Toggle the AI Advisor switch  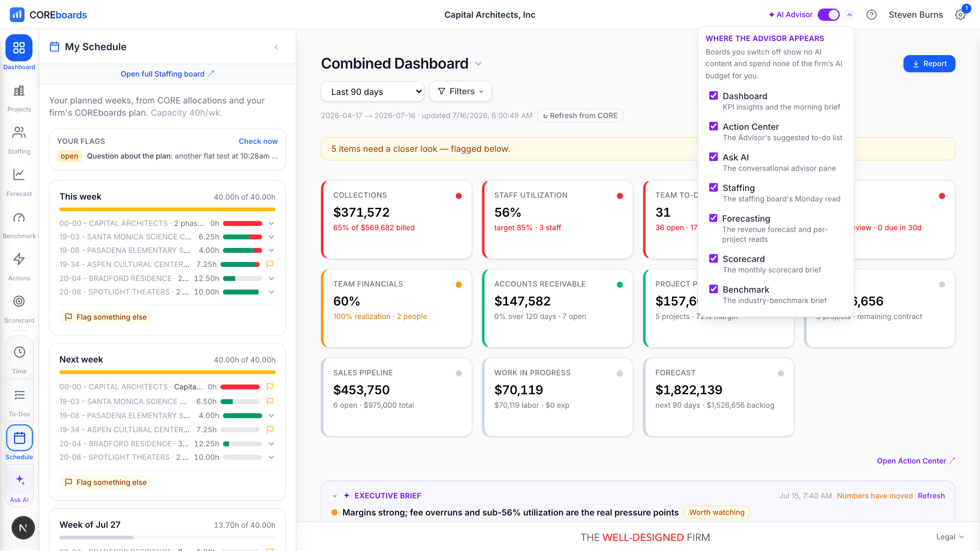(829, 15)
